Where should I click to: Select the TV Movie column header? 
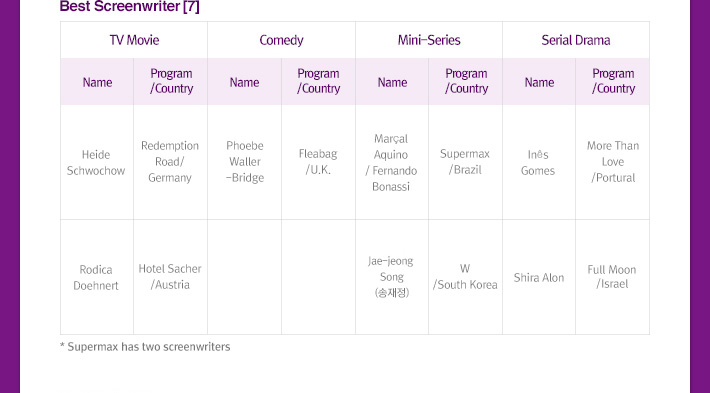pyautogui.click(x=134, y=40)
